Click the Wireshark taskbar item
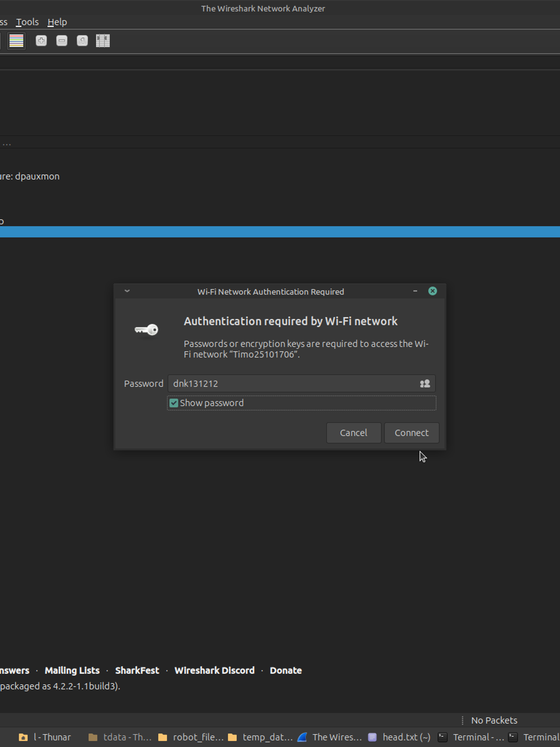The image size is (560, 747). tap(329, 737)
